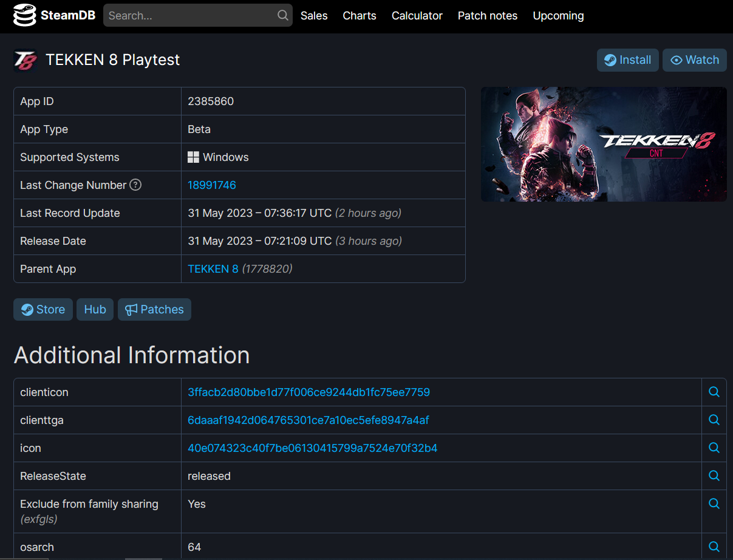Viewport: 733px width, 560px height.
Task: Click the Windows logo under Supported Systems
Action: tap(193, 157)
